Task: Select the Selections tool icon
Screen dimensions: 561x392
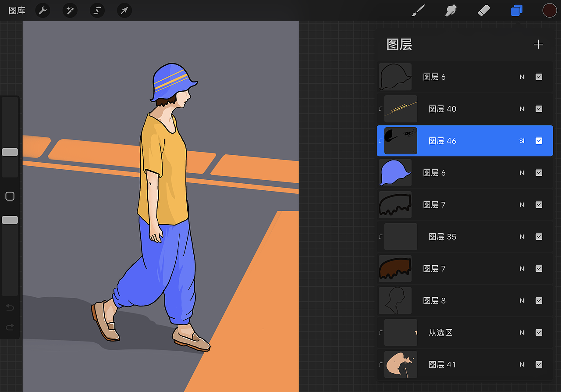Action: (x=97, y=10)
